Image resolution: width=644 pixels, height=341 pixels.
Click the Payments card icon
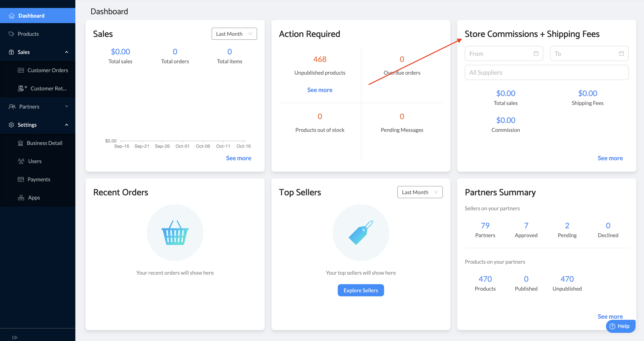(21, 179)
